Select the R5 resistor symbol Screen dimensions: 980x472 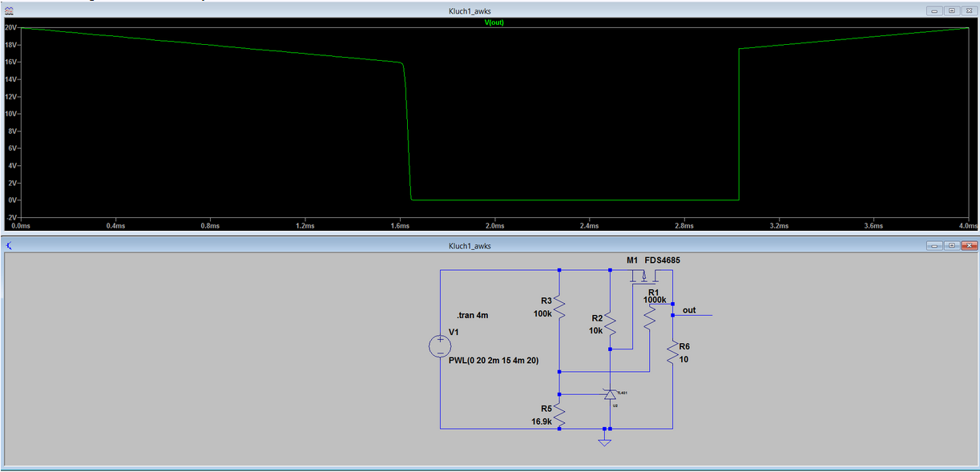click(x=559, y=415)
